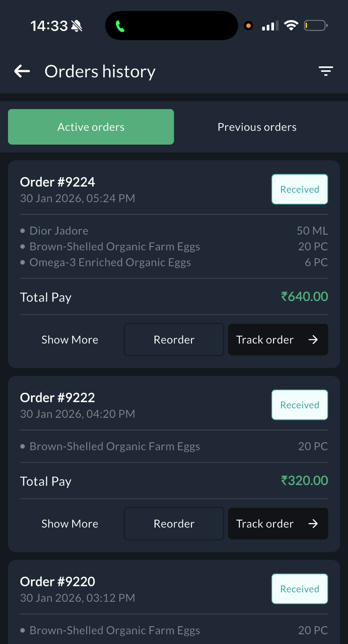Expand Show More for Order #9224

(70, 340)
